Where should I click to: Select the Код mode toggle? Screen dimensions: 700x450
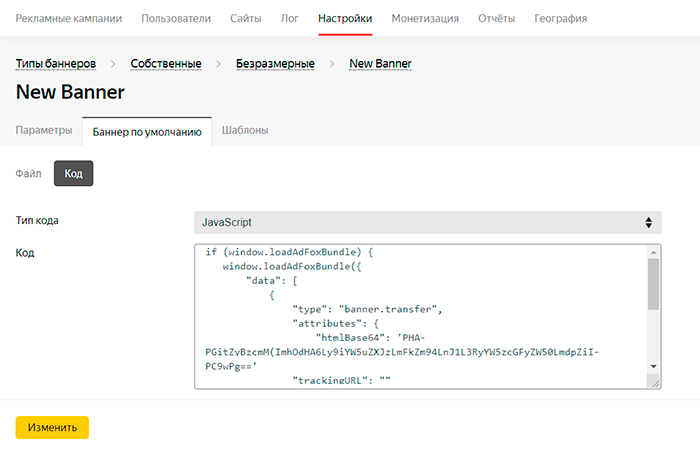(x=73, y=173)
